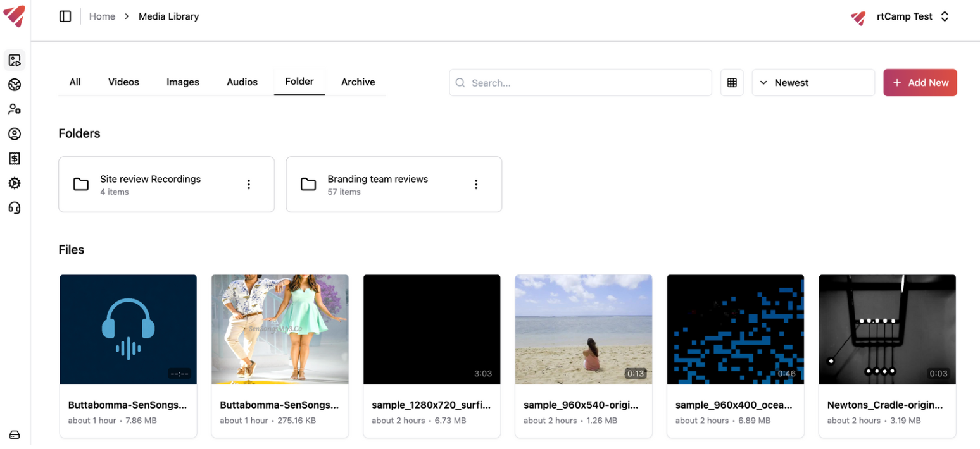Open user management from the sidebar
The height and width of the screenshot is (449, 980).
[14, 109]
